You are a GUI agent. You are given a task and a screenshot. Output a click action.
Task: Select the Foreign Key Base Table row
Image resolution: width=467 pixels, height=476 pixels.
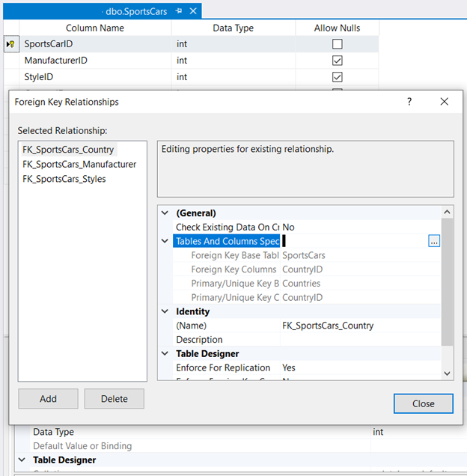click(307, 255)
